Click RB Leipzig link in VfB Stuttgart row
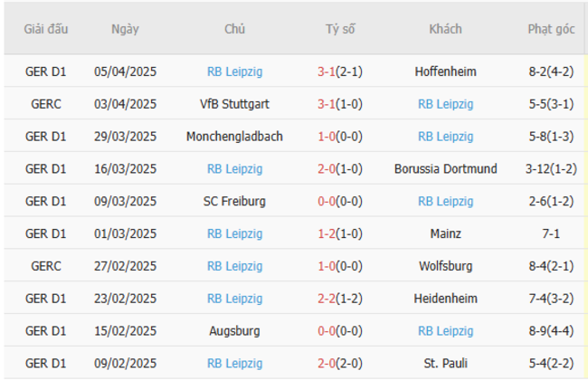The width and height of the screenshot is (588, 390). tap(445, 104)
